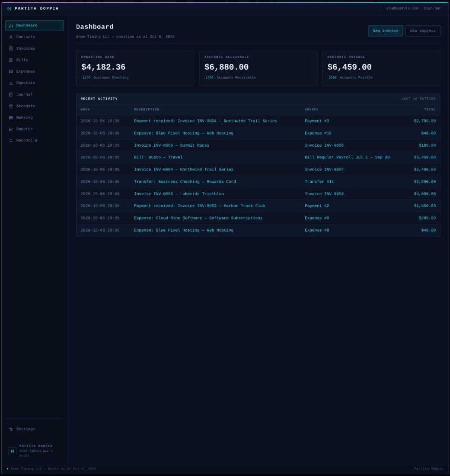This screenshot has width=450, height=476.
Task: Open Bill: Gusto — Travel entry
Action: pyautogui.click(x=158, y=157)
